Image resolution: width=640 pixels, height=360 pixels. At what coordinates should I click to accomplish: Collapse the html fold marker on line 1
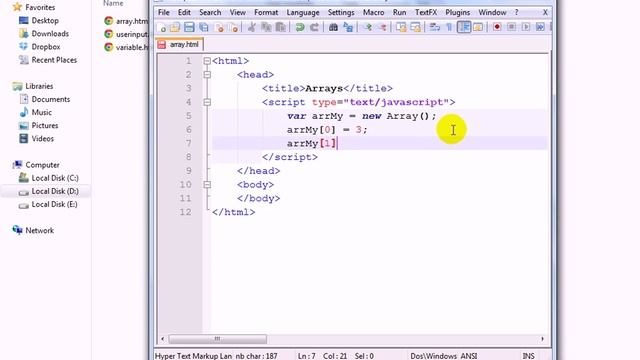pyautogui.click(x=207, y=61)
